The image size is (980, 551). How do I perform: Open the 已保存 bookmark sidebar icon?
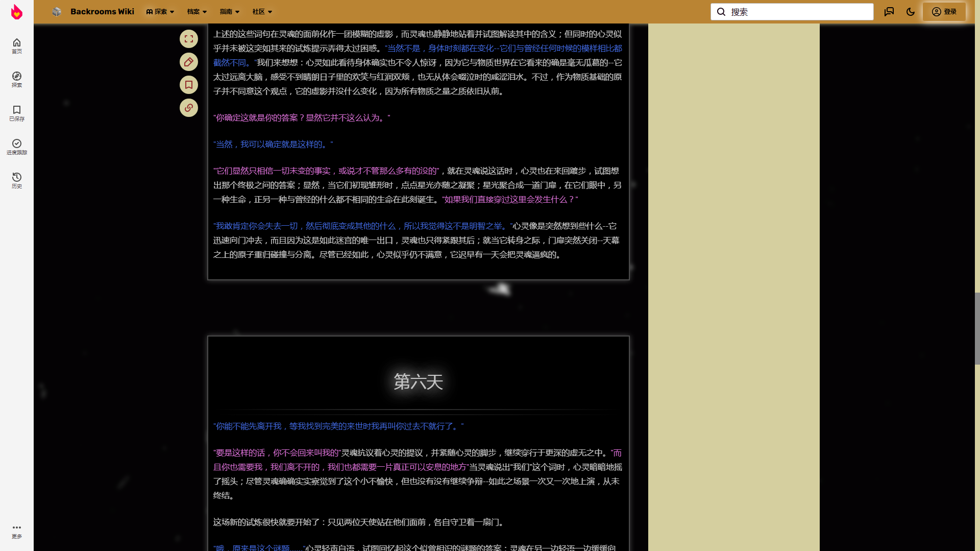click(17, 113)
